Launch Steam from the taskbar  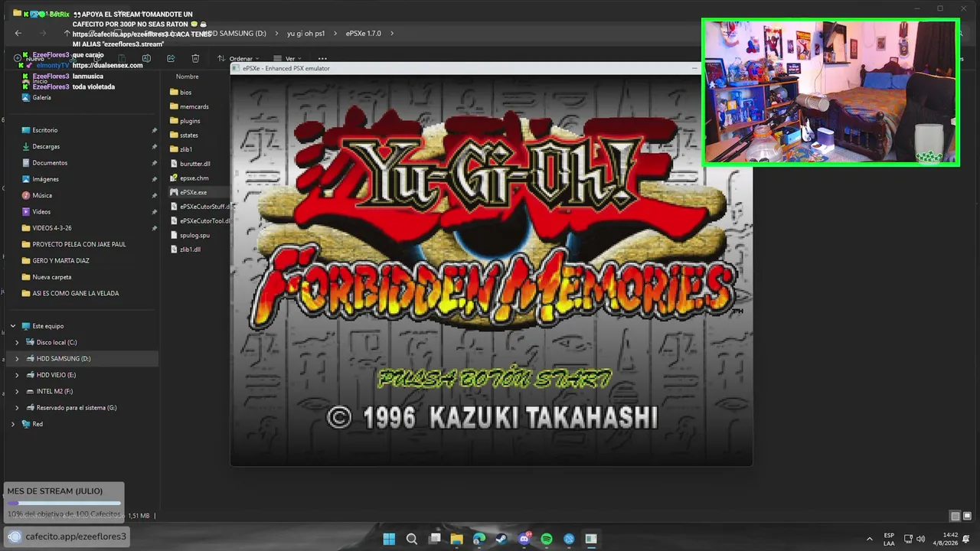[x=501, y=539]
